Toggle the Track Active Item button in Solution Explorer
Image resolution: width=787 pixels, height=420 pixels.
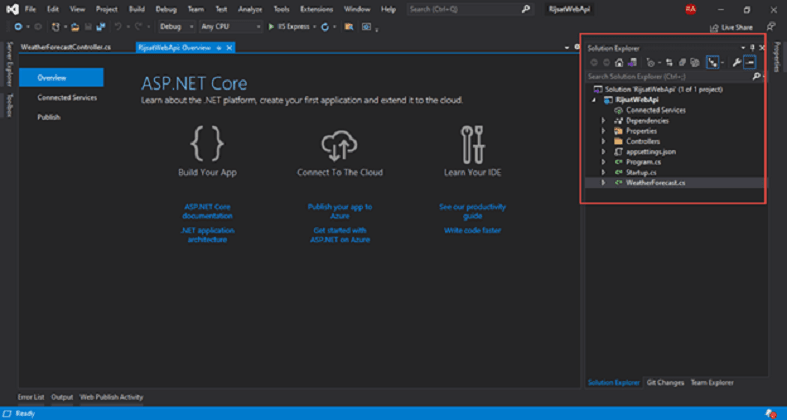(712, 62)
